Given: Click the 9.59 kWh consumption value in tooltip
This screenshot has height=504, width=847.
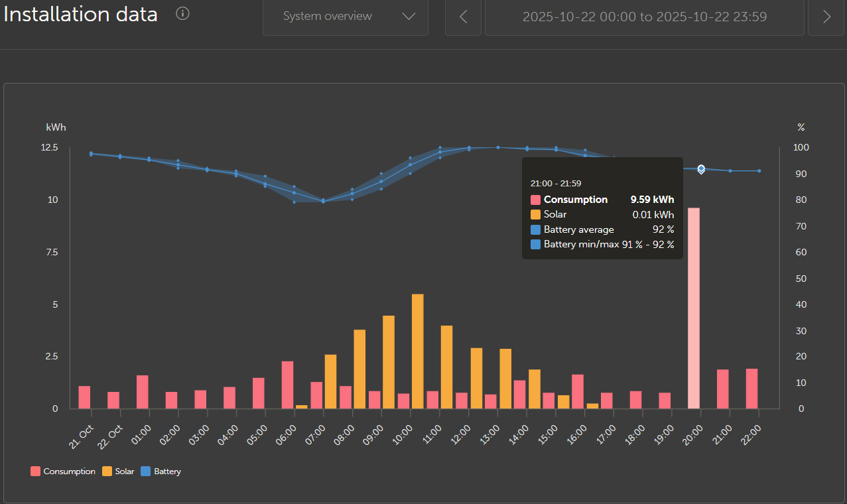Looking at the screenshot, I should pyautogui.click(x=652, y=200).
